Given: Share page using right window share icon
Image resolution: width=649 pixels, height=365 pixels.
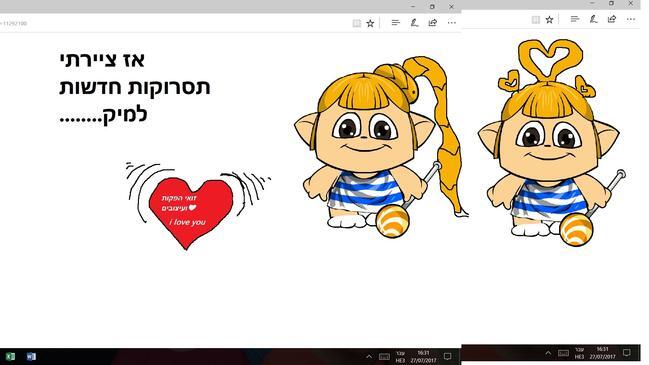Looking at the screenshot, I should pyautogui.click(x=612, y=19).
